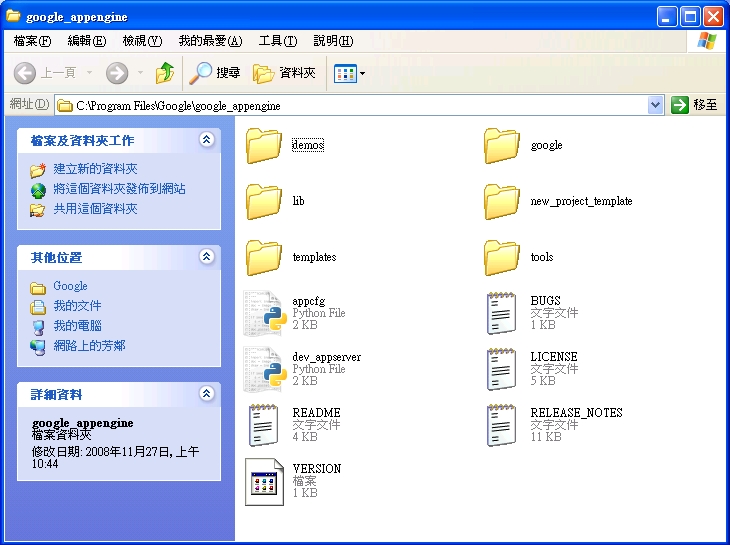Click the Windows flag logo in menu bar
This screenshot has width=730, height=545.
pos(707,41)
